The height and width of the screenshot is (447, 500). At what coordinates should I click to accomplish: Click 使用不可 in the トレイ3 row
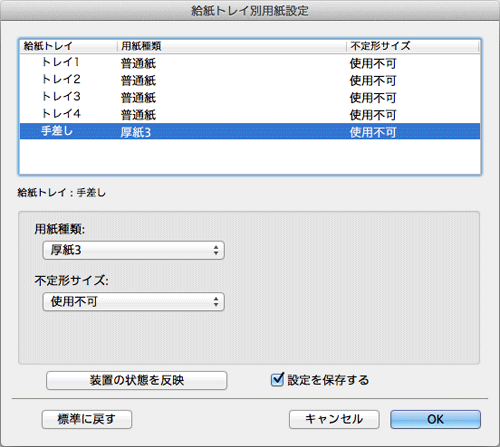[373, 98]
